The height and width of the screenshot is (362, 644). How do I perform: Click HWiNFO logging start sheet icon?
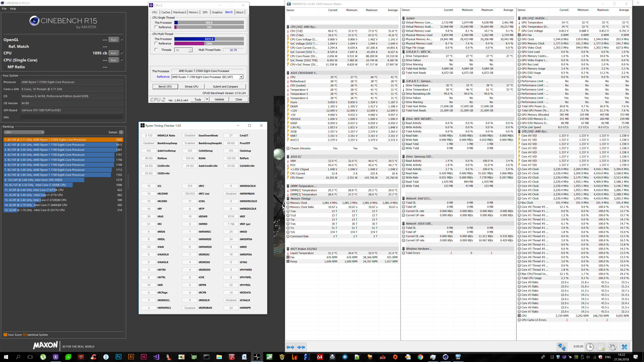coord(601,347)
